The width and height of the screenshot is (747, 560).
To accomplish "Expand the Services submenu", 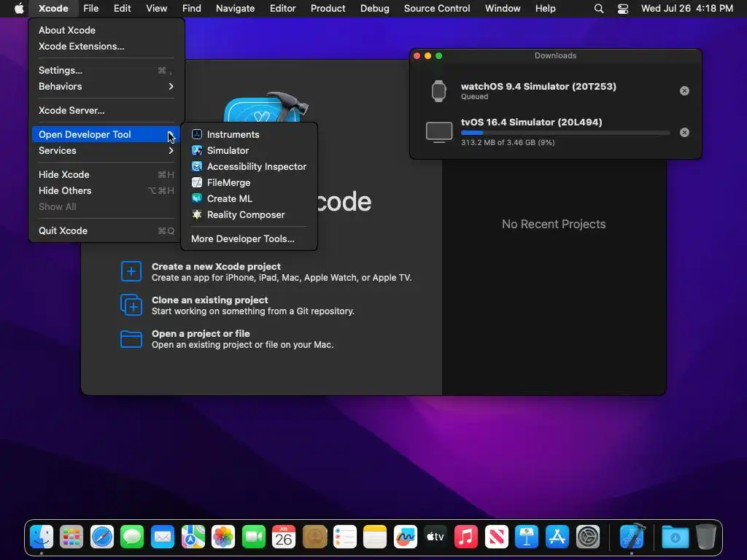I will [107, 150].
